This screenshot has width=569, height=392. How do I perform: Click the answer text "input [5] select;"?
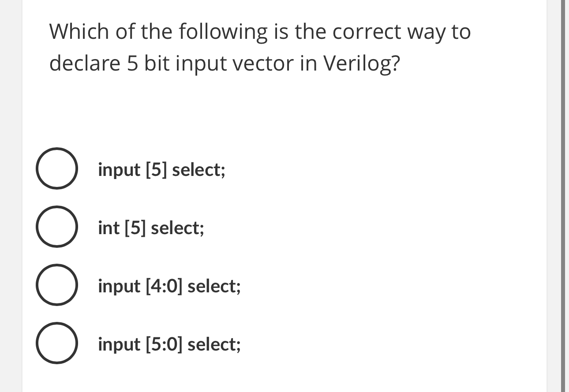pos(161,170)
